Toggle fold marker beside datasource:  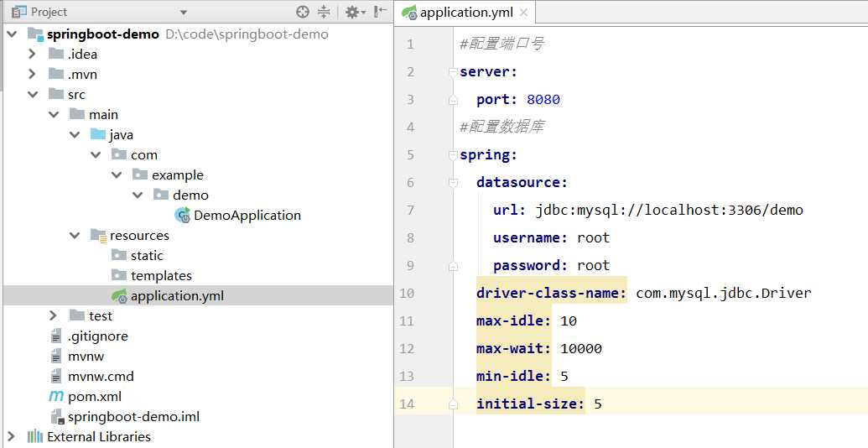(453, 182)
